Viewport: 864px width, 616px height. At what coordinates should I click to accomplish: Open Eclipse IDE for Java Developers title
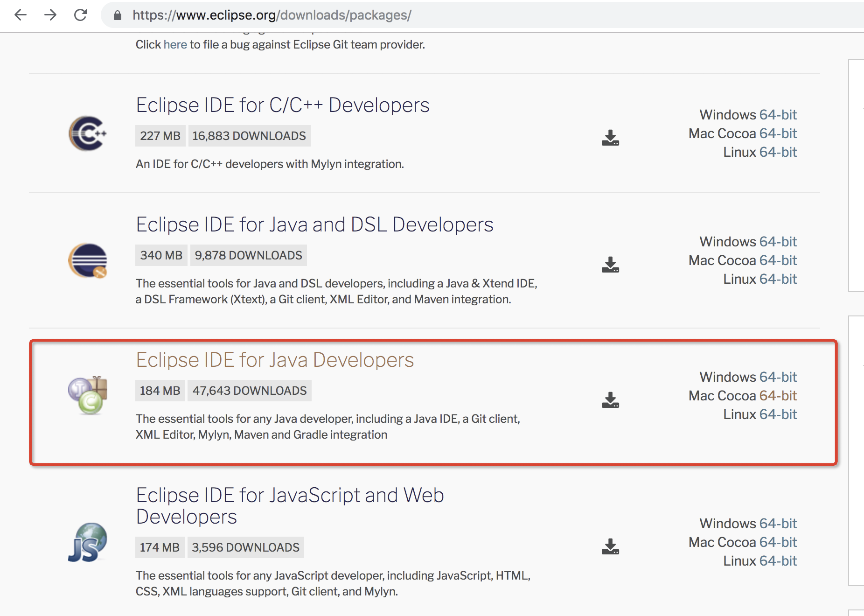click(x=275, y=360)
